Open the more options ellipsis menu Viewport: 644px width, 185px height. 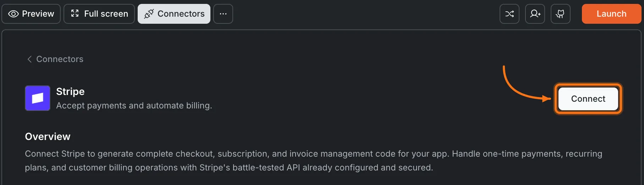[223, 14]
